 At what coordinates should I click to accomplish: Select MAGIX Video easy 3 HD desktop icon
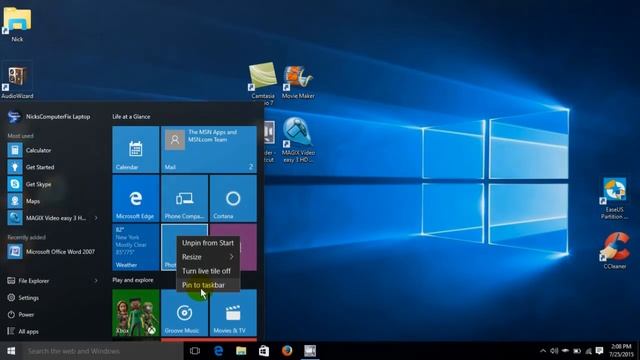coord(298,140)
